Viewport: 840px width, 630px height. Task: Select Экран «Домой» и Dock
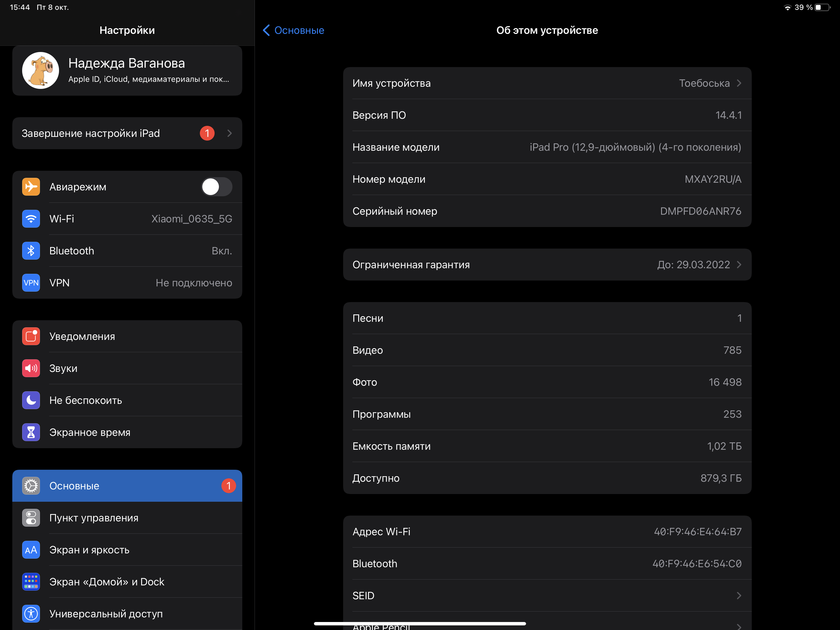pos(127,582)
